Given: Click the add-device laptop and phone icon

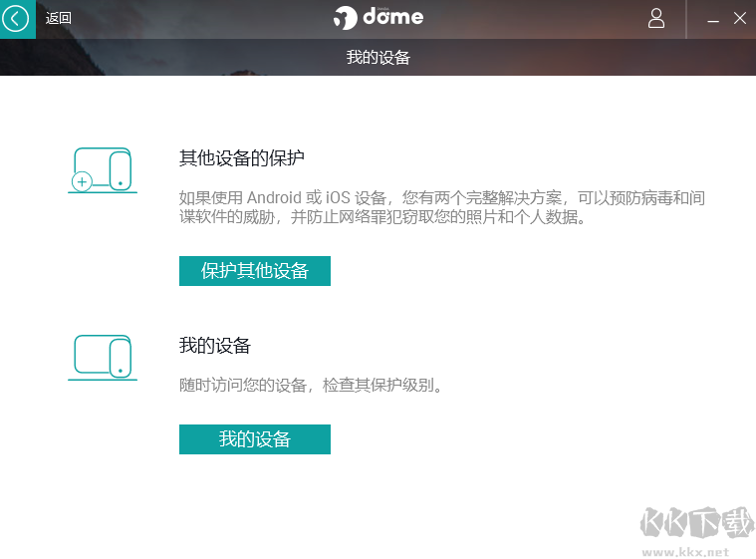Looking at the screenshot, I should click(x=103, y=170).
